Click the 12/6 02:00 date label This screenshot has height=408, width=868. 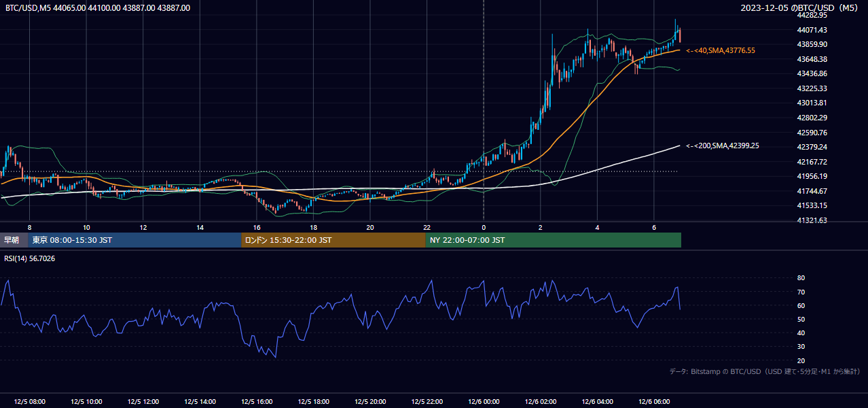(540, 402)
